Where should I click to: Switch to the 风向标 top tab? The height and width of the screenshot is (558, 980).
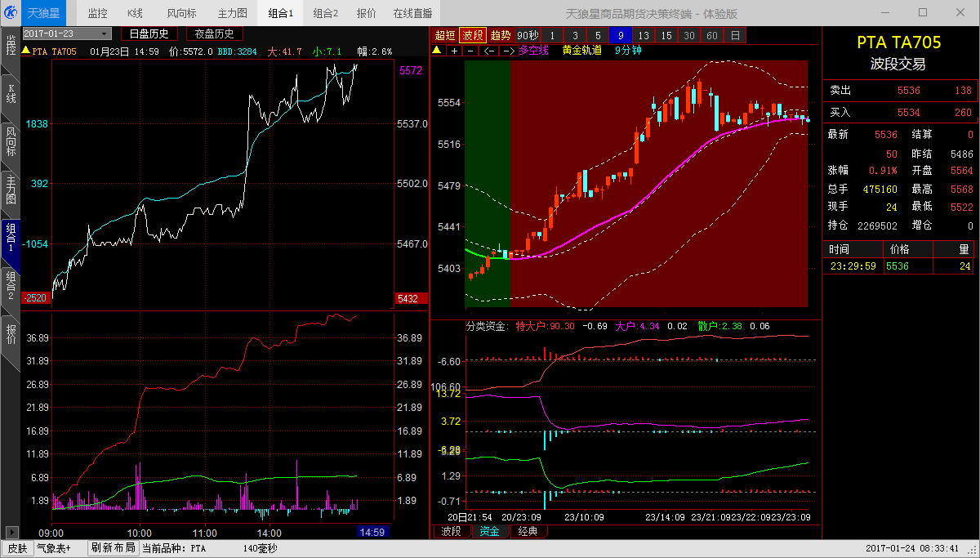click(180, 13)
